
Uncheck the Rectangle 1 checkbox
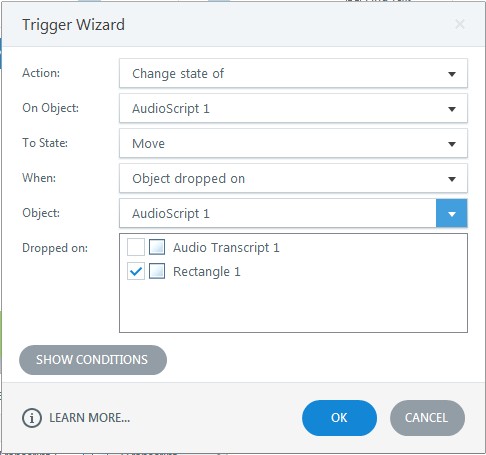point(136,271)
